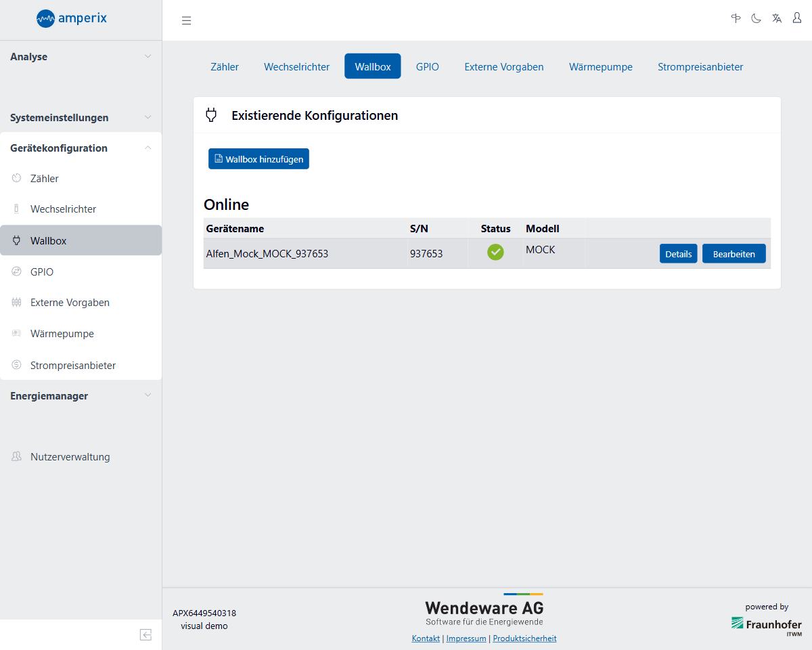Open the language translation icon
The width and height of the screenshot is (812, 650).
point(777,18)
